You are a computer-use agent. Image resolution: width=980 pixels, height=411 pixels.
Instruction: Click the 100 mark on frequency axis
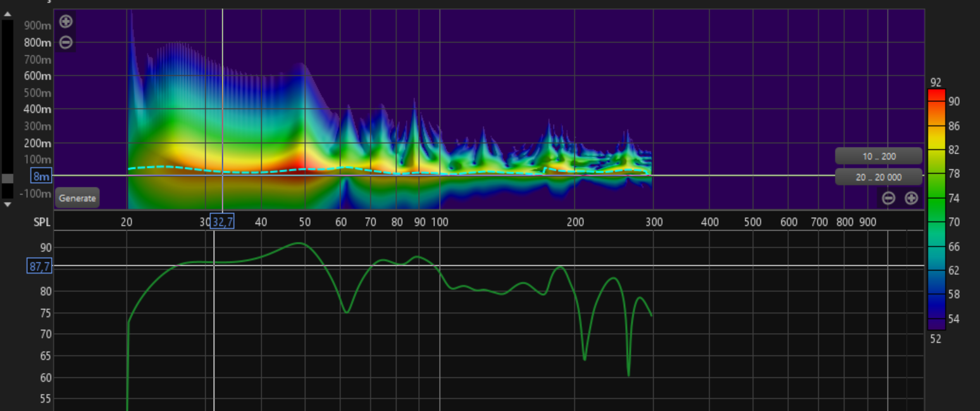click(440, 222)
